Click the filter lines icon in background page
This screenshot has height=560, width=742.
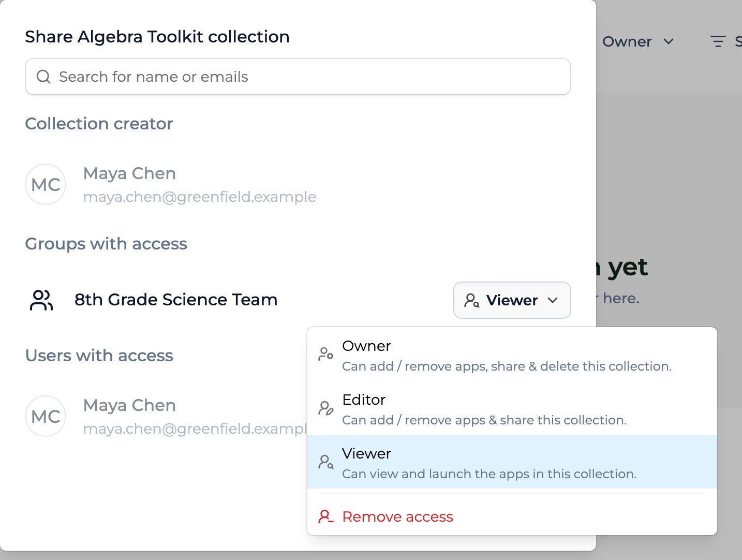718,41
